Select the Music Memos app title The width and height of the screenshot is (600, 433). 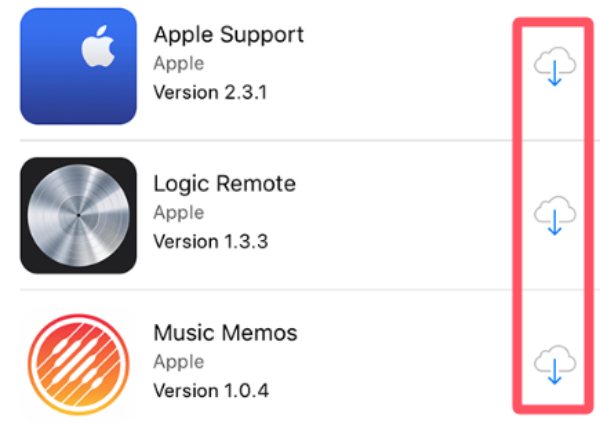pyautogui.click(x=225, y=333)
